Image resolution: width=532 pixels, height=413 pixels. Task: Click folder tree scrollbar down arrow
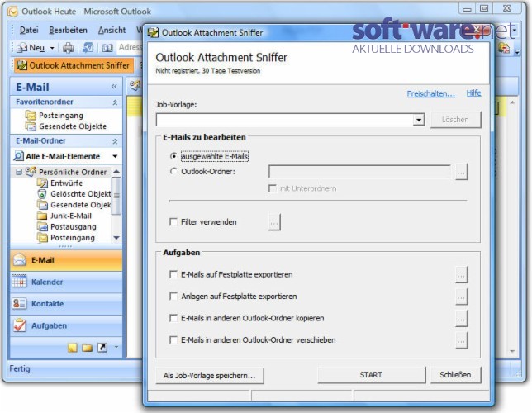click(116, 238)
